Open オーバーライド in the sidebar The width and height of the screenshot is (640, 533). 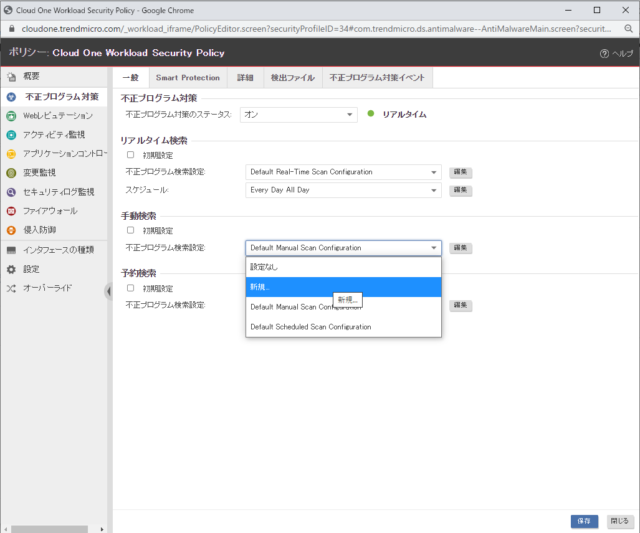point(47,289)
